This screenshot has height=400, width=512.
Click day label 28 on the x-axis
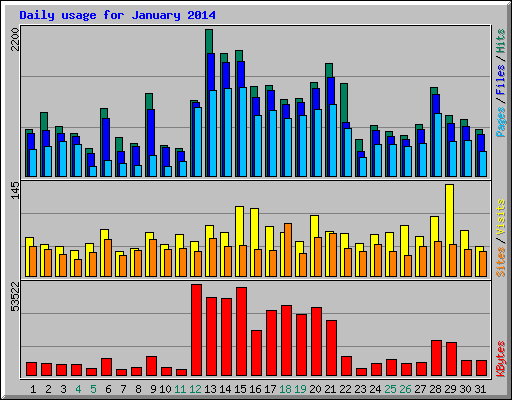(435, 389)
